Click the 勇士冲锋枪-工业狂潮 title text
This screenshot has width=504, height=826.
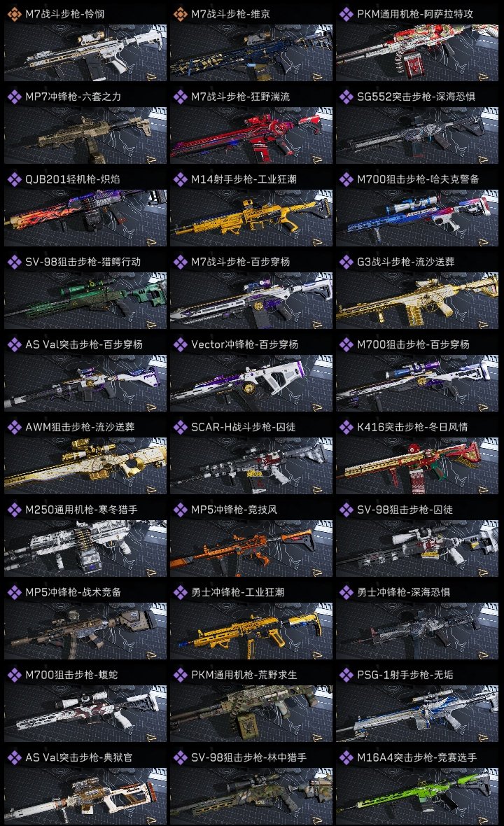point(237,593)
